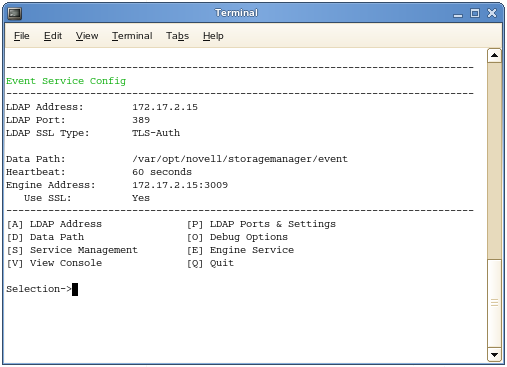This screenshot has width=507, height=367.
Task: Open the View menu
Action: tap(87, 36)
